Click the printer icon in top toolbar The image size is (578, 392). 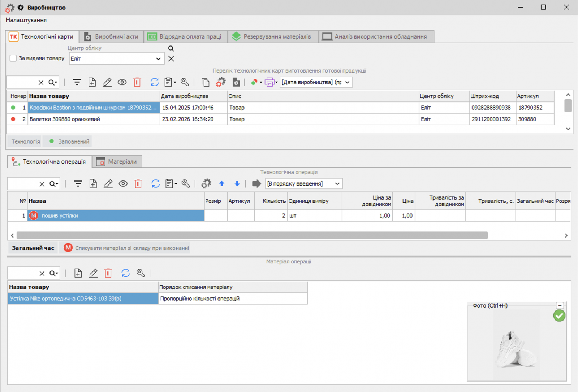click(269, 82)
